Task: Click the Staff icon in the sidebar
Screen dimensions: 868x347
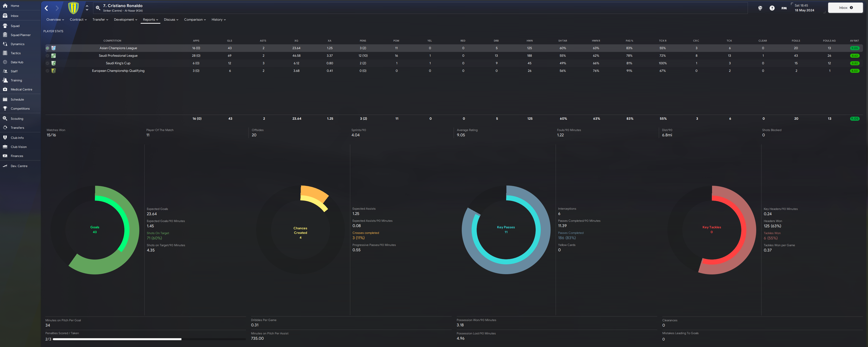Action: [5, 71]
